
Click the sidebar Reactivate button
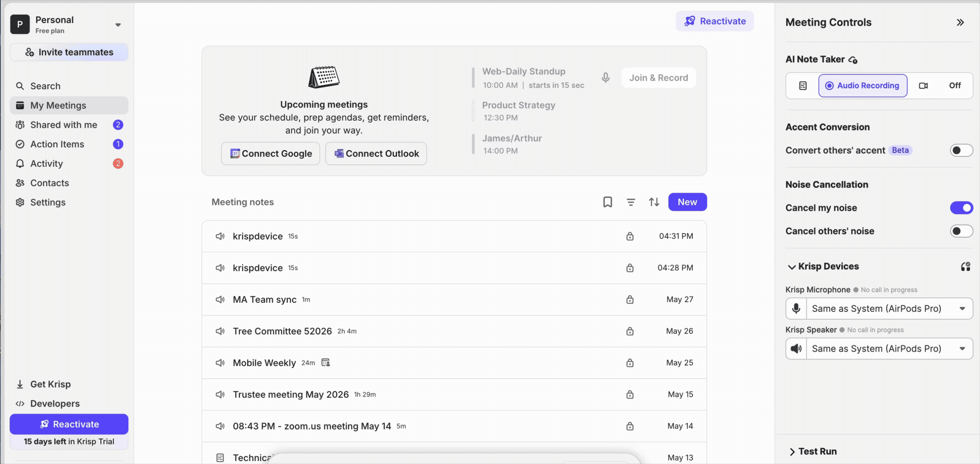click(69, 424)
